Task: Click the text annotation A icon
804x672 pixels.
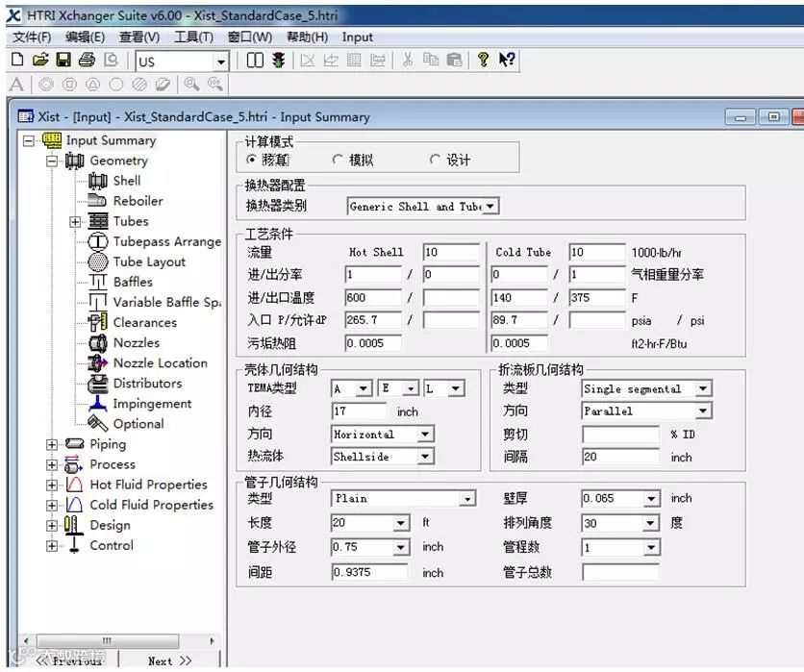Action: [16, 84]
